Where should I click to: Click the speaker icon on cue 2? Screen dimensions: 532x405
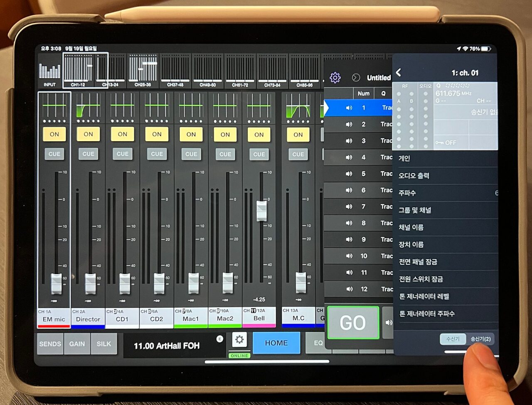click(349, 124)
